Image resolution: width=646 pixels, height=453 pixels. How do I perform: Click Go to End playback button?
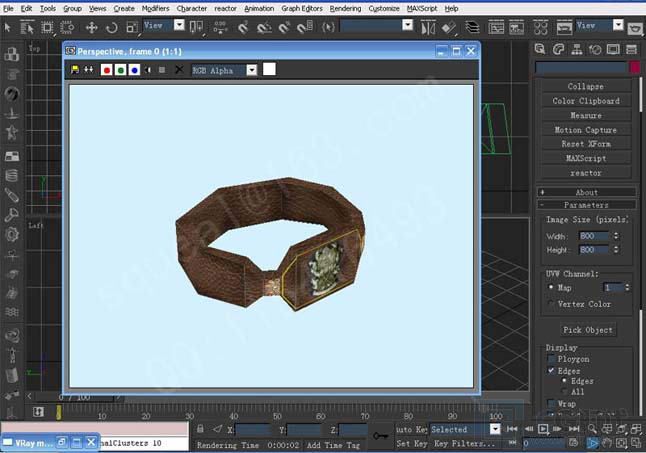pyautogui.click(x=574, y=429)
